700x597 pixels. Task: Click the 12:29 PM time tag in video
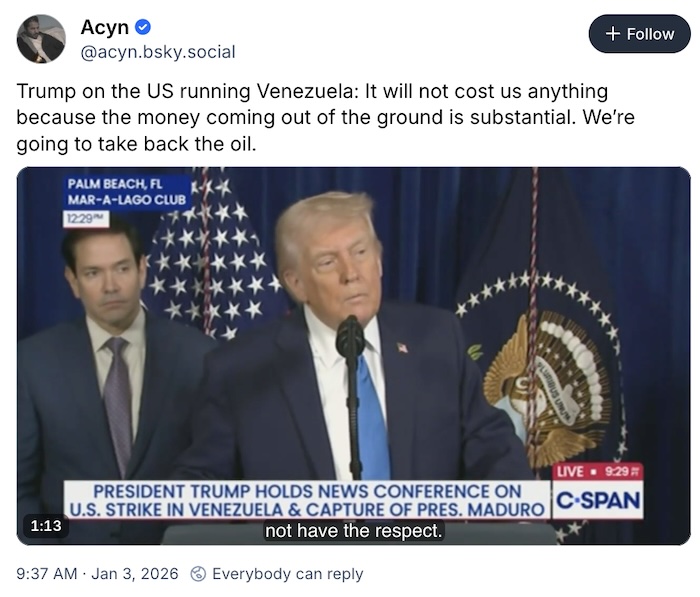(x=86, y=219)
